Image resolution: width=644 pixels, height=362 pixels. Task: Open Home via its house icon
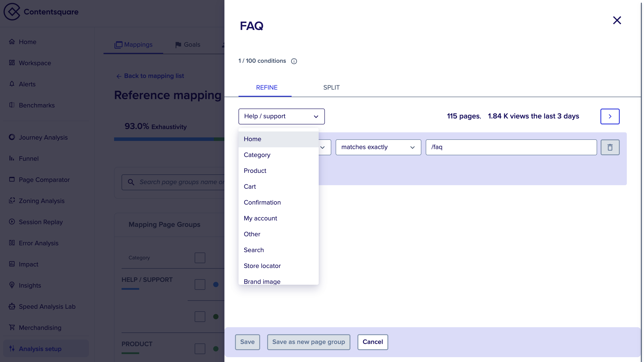coord(12,41)
